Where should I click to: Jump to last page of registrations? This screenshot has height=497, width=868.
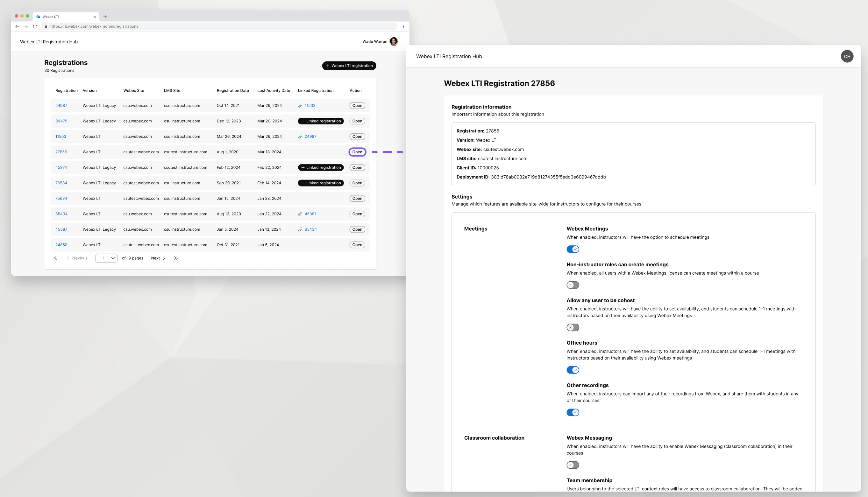pyautogui.click(x=176, y=258)
